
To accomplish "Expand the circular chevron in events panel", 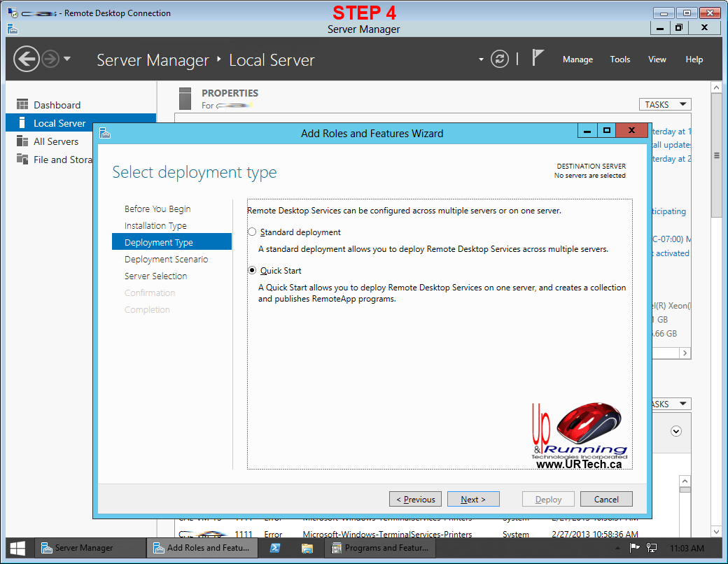I will click(x=675, y=431).
